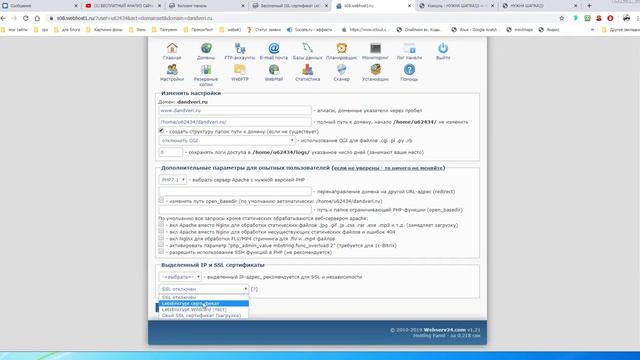Select SSL отключен option in list
Viewport: 640px width, 360px height.
point(204,298)
